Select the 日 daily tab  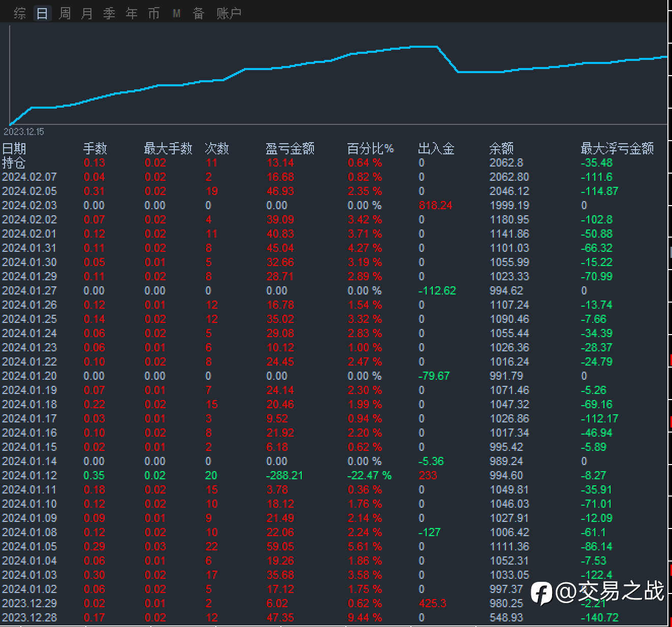pos(42,13)
